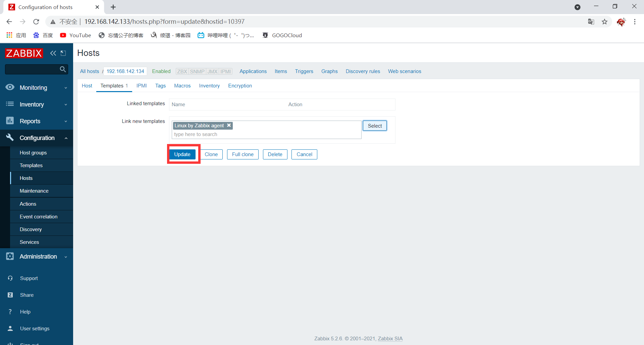Switch to the Host tab

(x=87, y=86)
